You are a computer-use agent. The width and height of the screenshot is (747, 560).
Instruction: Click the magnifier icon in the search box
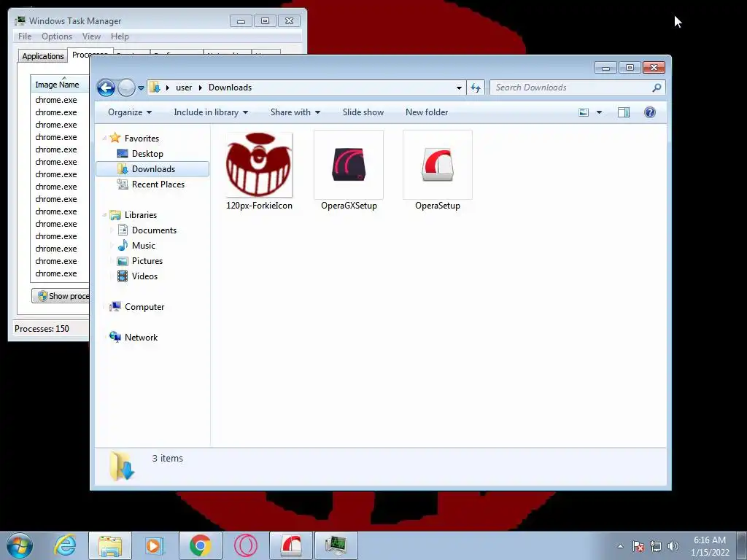657,87
